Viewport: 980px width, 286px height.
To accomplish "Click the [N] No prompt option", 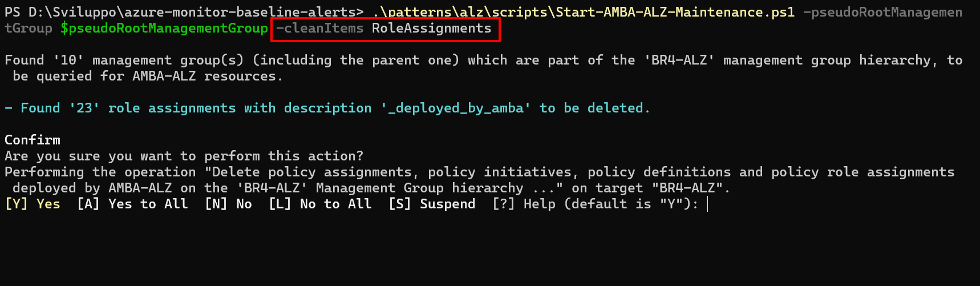I will (x=228, y=204).
